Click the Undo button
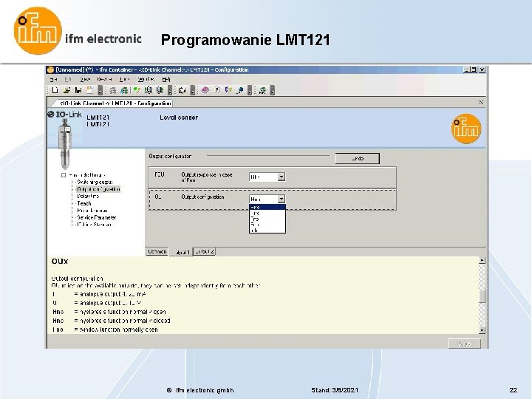 coord(358,158)
